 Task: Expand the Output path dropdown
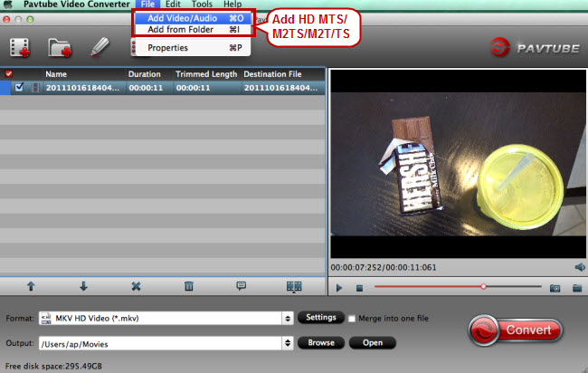pos(288,343)
